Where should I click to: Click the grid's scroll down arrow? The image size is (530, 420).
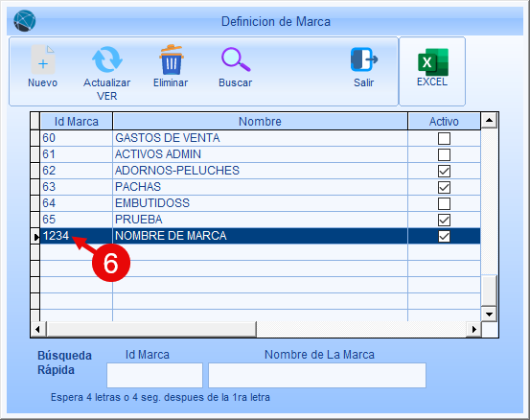(x=489, y=314)
